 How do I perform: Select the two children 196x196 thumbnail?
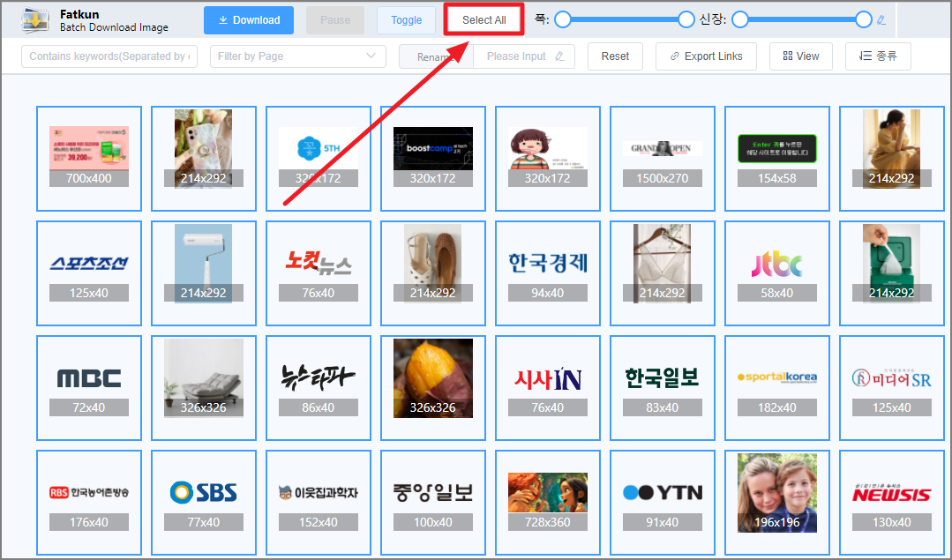(x=777, y=503)
